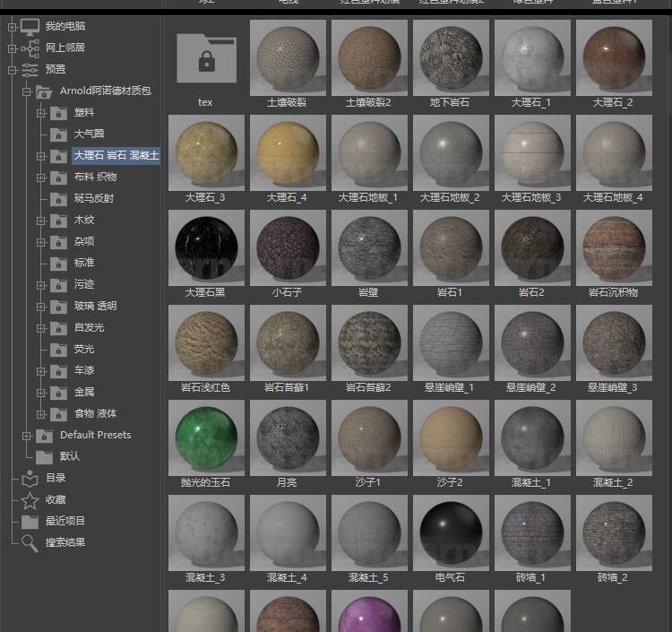
Task: Select the 大理石_4 yellow sphere
Action: click(288, 152)
